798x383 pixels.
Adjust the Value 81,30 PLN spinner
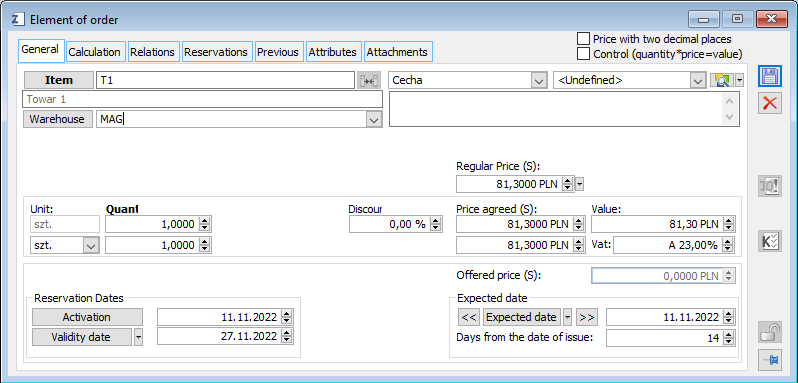click(729, 224)
